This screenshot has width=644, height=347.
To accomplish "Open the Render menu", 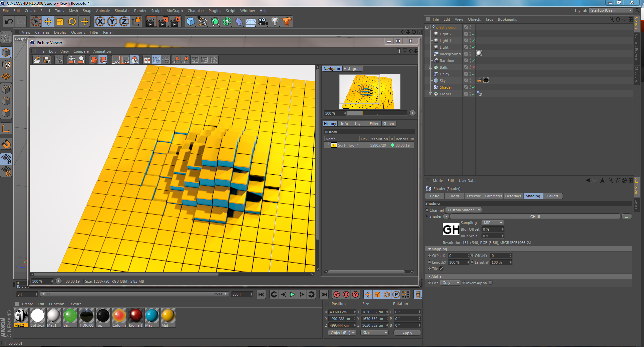I will [140, 11].
